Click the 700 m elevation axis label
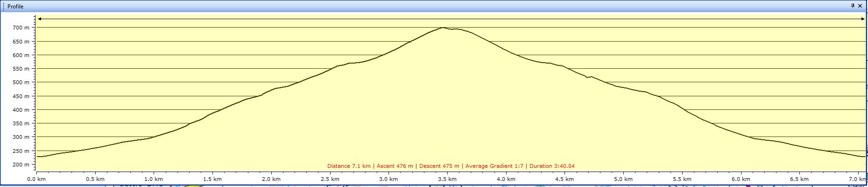This screenshot has width=868, height=187. pos(21,28)
